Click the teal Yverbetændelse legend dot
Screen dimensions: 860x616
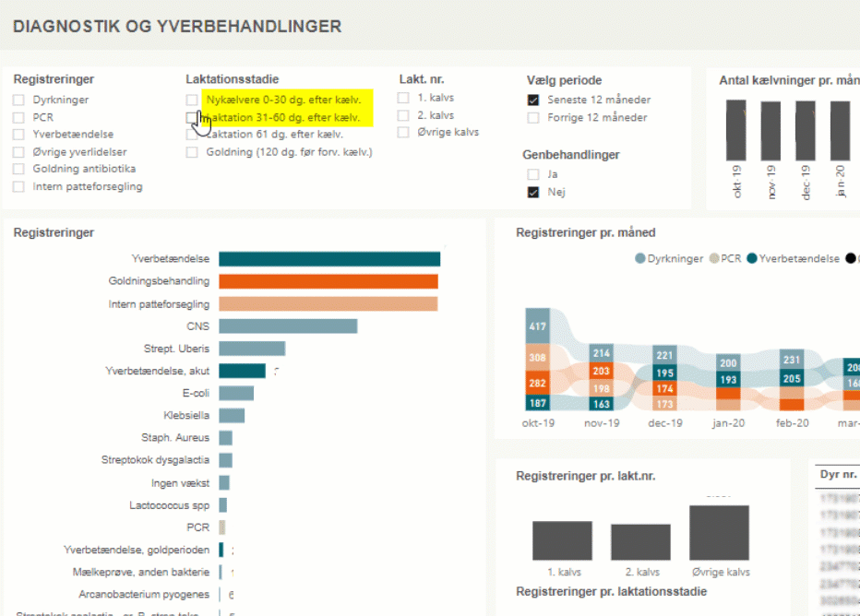coord(752,259)
